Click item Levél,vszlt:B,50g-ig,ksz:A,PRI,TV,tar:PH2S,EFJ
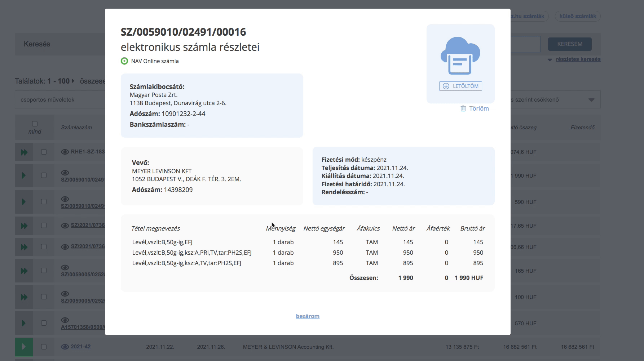 click(192, 253)
